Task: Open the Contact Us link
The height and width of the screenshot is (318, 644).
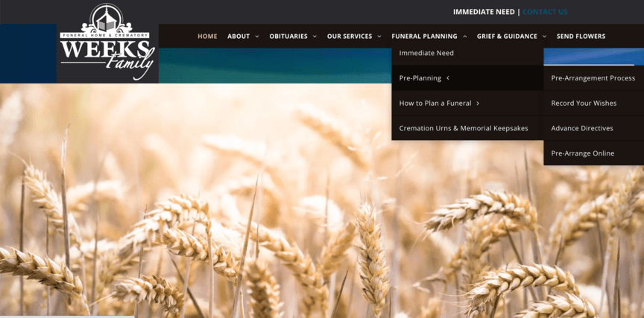Action: (x=545, y=12)
